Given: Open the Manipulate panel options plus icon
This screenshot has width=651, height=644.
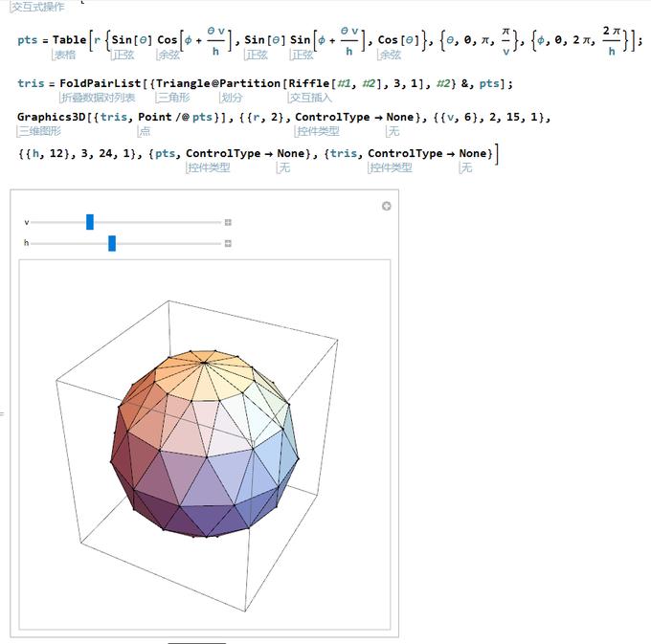Looking at the screenshot, I should click(386, 206).
